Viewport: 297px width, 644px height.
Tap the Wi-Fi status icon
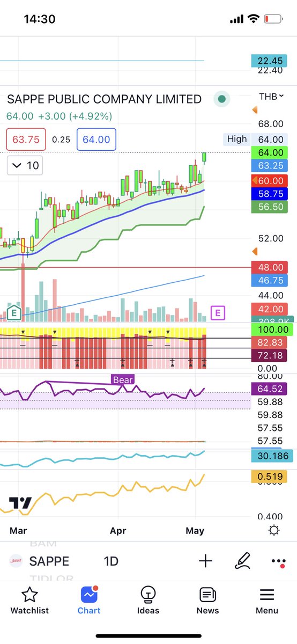pyautogui.click(x=253, y=19)
